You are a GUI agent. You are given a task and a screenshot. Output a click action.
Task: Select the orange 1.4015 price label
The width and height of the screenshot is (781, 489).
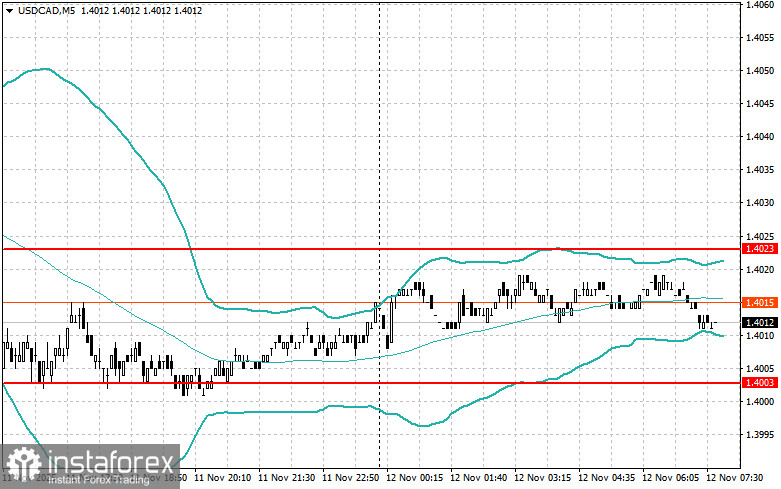(x=760, y=302)
